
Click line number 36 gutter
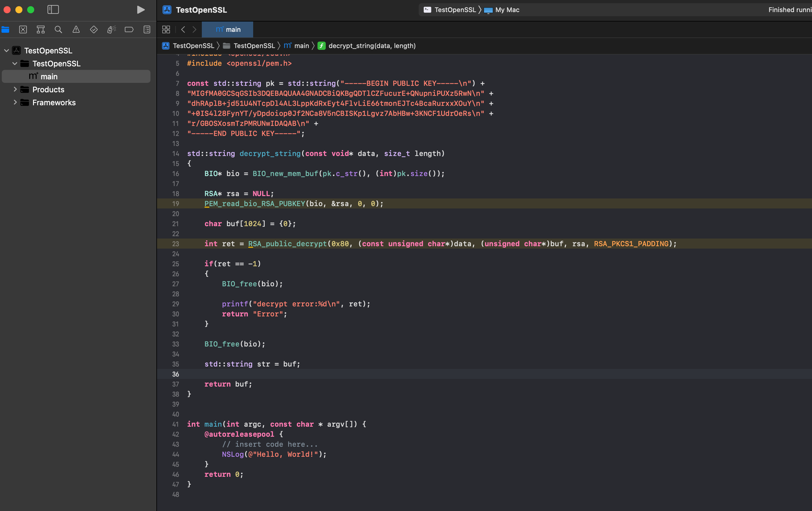[176, 374]
